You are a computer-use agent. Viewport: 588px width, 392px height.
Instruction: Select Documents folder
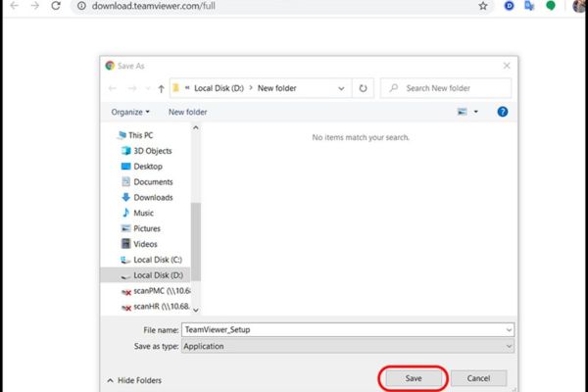[x=147, y=182]
